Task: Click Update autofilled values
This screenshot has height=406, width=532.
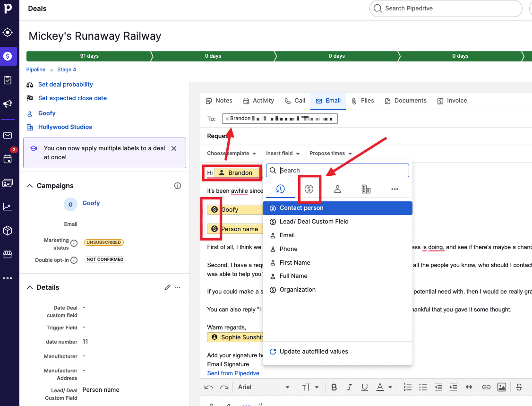Action: [313, 352]
